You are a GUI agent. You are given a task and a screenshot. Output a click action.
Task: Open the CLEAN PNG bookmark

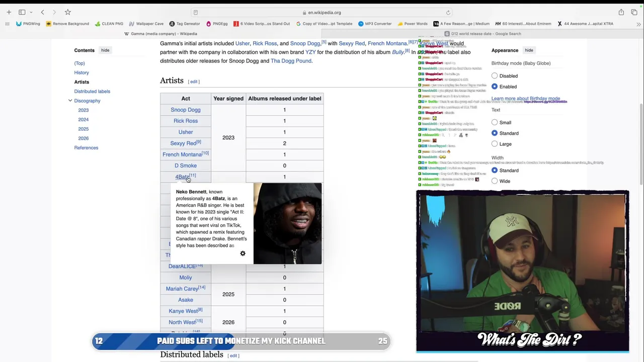pos(109,24)
